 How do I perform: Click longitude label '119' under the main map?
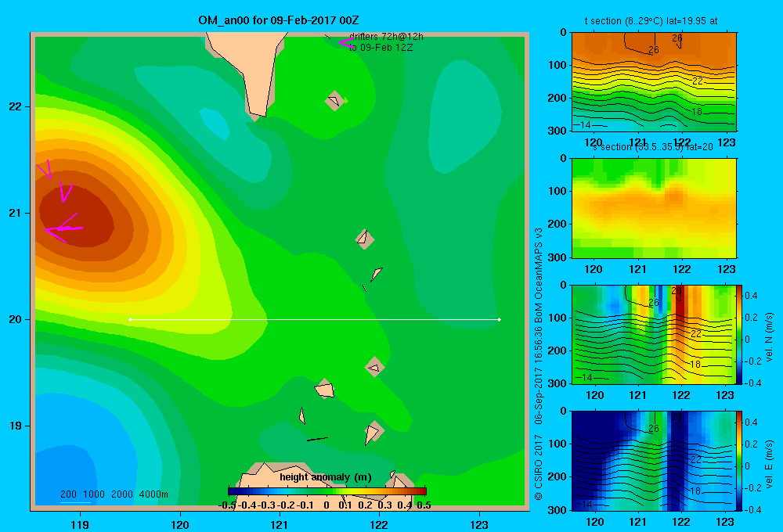pyautogui.click(x=81, y=524)
